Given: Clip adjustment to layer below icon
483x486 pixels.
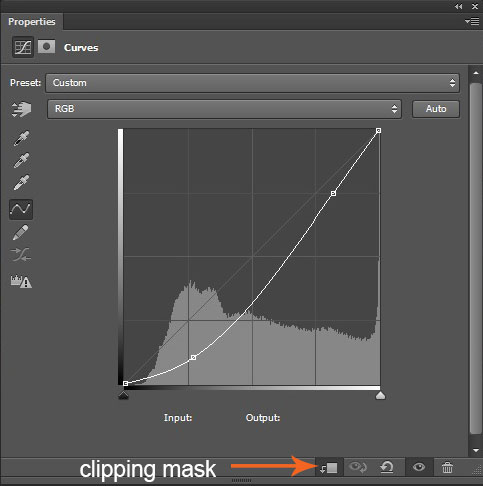Looking at the screenshot, I should click(329, 468).
